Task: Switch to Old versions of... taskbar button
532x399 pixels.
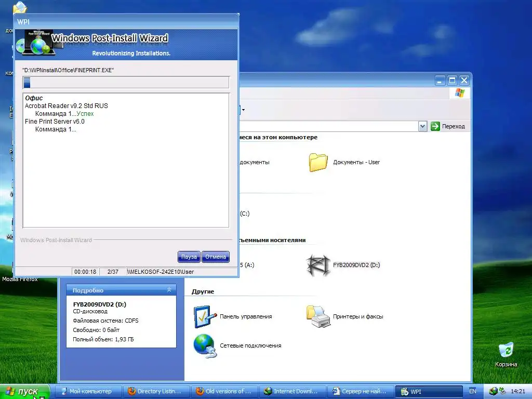Action: 224,392
